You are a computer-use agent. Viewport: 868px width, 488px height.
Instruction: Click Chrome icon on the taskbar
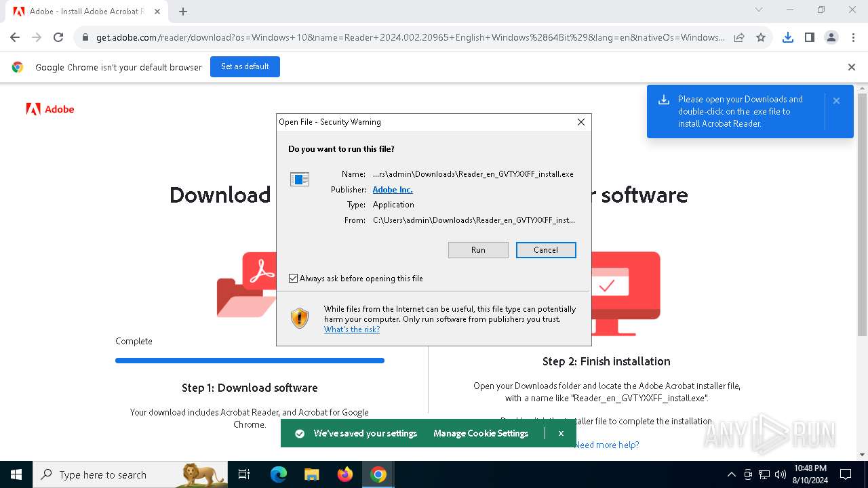pyautogui.click(x=378, y=474)
